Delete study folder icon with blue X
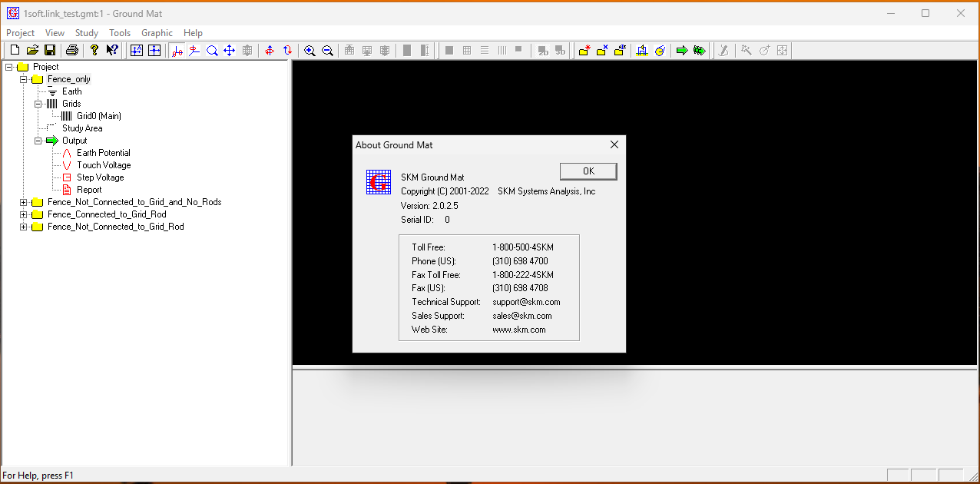Viewport: 980px width, 484px height. coord(602,51)
